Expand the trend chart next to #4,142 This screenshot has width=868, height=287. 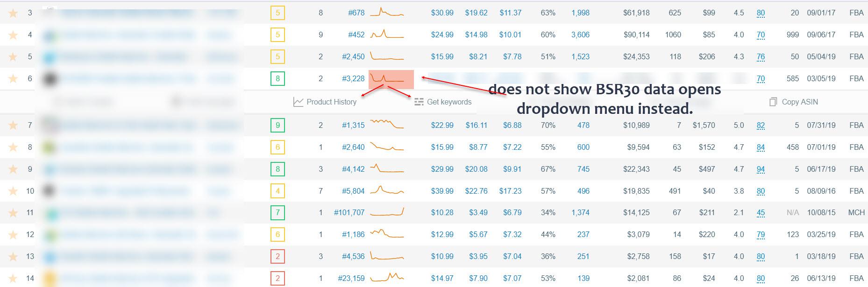[x=387, y=168]
